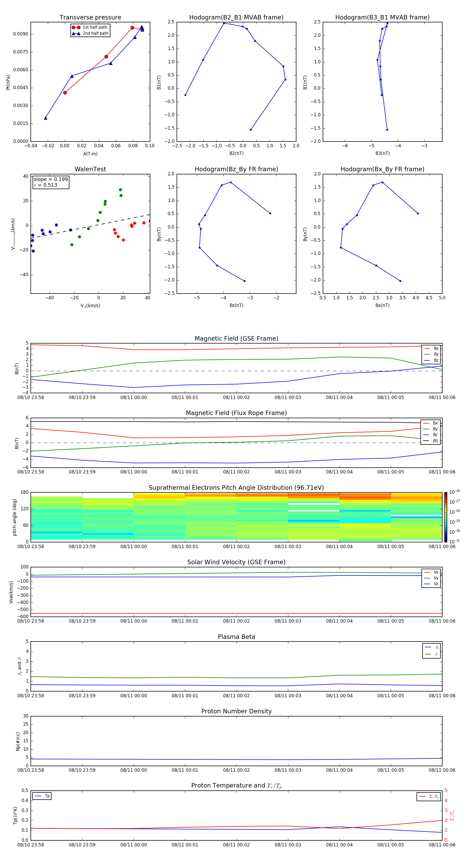Screen dimensions: 473x868
Task: Click the 'slope = 0.199' annotation
Action: [50, 179]
